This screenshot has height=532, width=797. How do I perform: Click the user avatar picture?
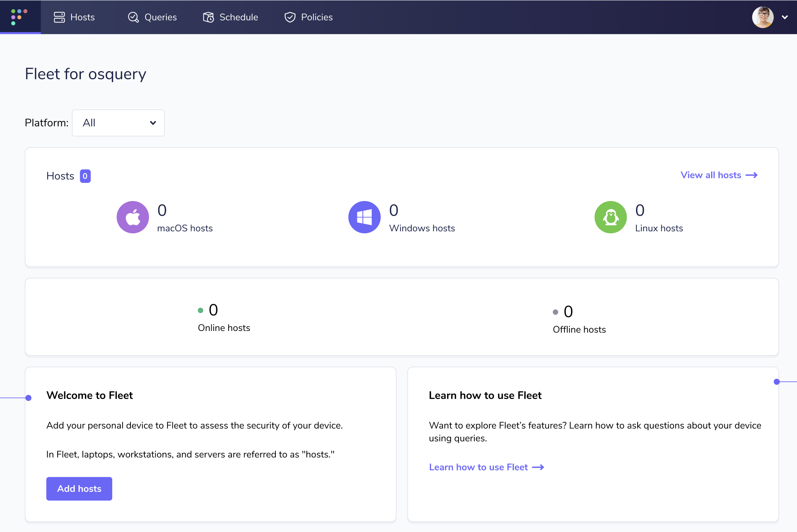click(x=763, y=17)
